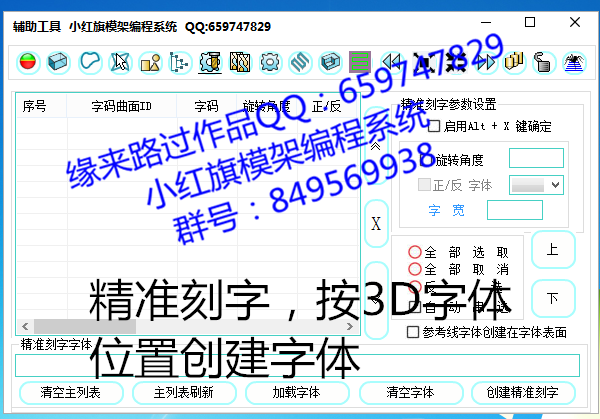600x419 pixels.
Task: Click the double right arrows forward icon
Action: tap(485, 62)
